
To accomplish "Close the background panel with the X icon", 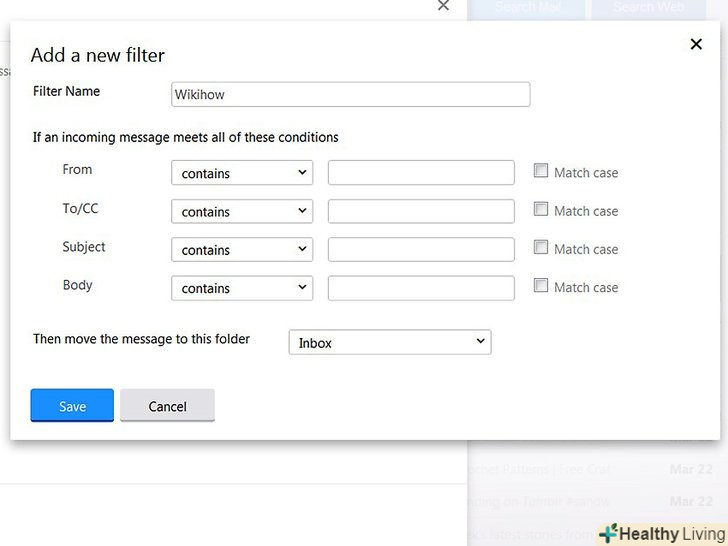I will (444, 6).
